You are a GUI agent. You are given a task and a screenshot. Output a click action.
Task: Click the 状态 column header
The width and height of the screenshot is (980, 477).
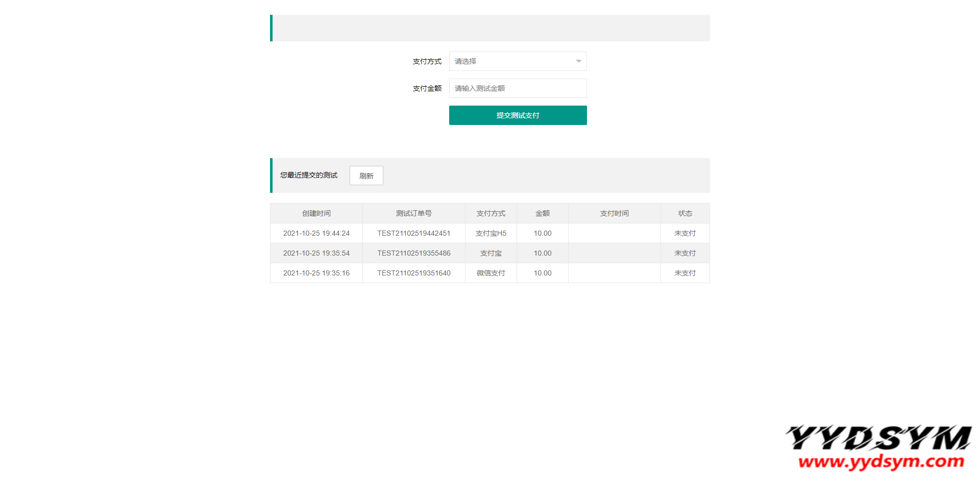click(x=685, y=213)
